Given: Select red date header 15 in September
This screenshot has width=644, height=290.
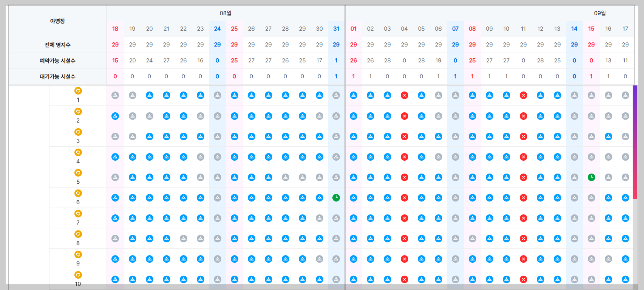Looking at the screenshot, I should (x=591, y=29).
